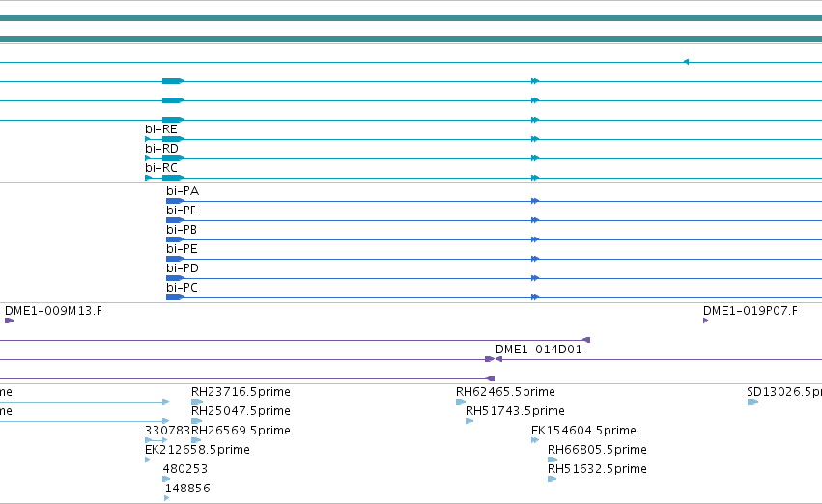
Task: Click the bi-PB protein feature label
Action: [182, 230]
